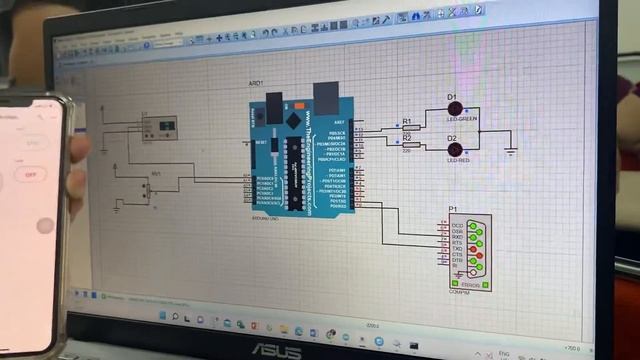Click the ARD1 component reference label
Viewport: 640px width, 360px height.
(256, 83)
